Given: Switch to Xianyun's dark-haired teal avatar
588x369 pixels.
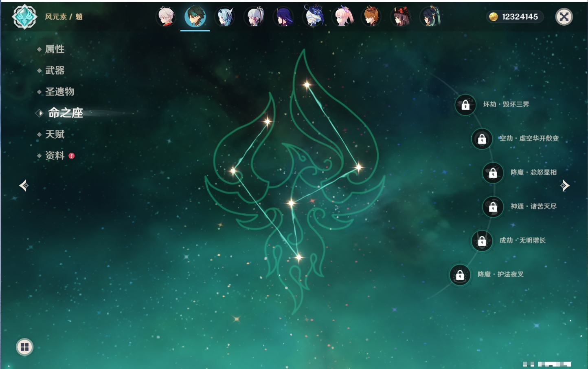Looking at the screenshot, I should point(430,17).
